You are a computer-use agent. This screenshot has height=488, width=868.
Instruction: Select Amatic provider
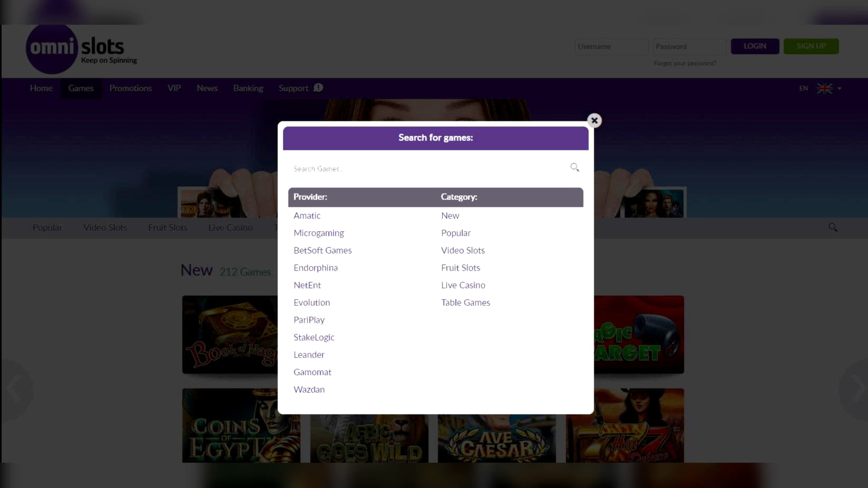click(307, 216)
